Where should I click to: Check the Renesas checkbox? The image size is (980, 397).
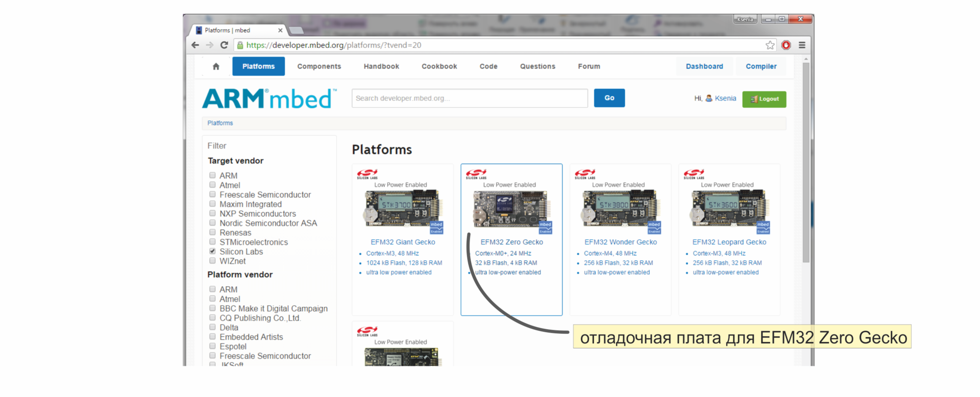pyautogui.click(x=212, y=232)
